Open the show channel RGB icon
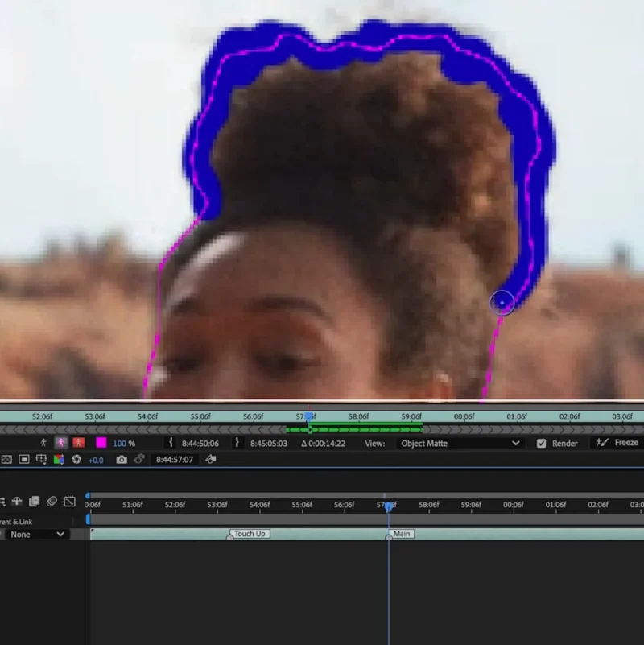Viewport: 644px width, 645px height. pyautogui.click(x=59, y=459)
